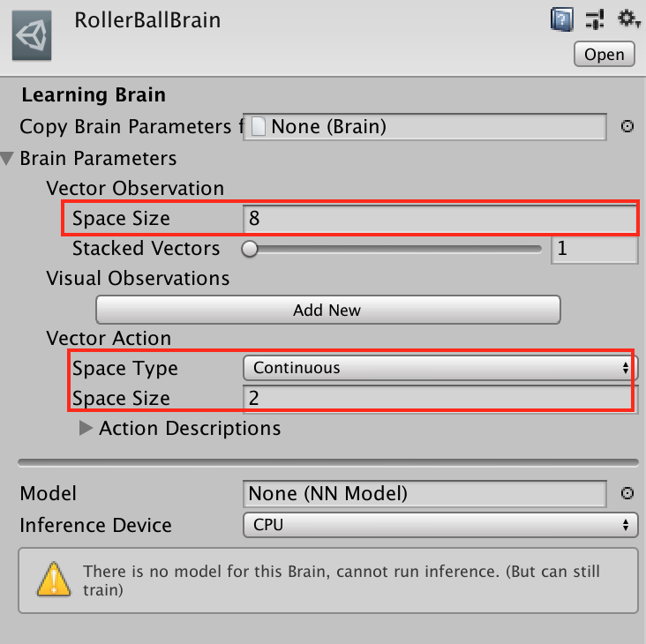Click object picker circle for Copy Brain Parameters

pyautogui.click(x=627, y=126)
